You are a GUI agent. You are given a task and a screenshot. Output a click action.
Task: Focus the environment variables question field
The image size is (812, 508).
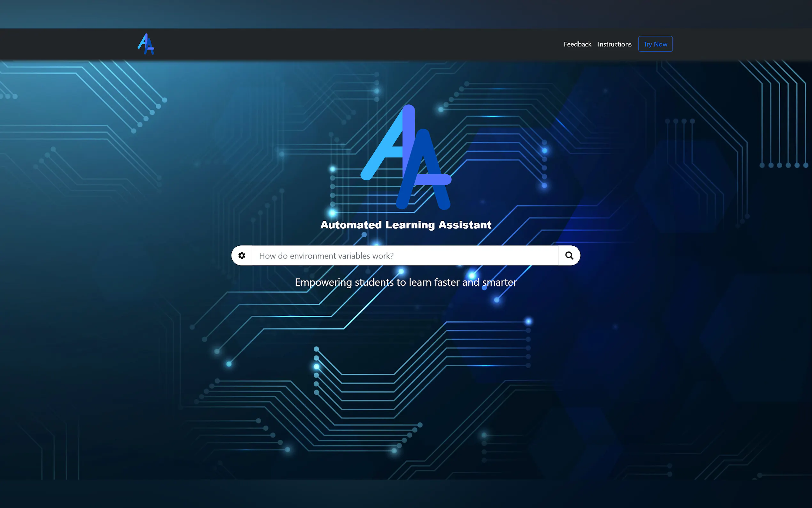pos(404,256)
